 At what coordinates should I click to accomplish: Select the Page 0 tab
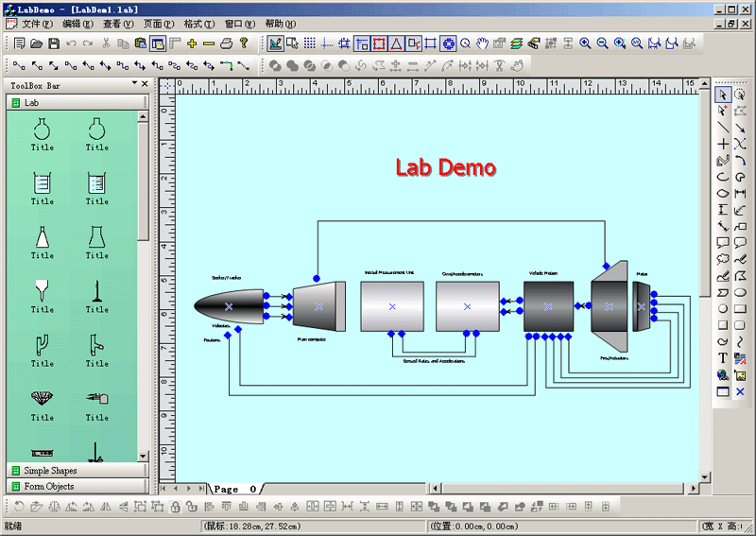point(235,489)
